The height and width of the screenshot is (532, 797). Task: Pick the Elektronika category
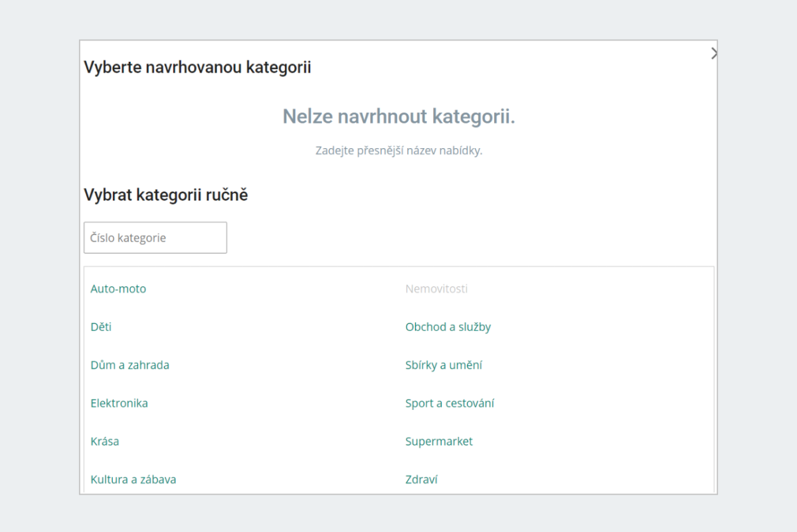pos(120,403)
